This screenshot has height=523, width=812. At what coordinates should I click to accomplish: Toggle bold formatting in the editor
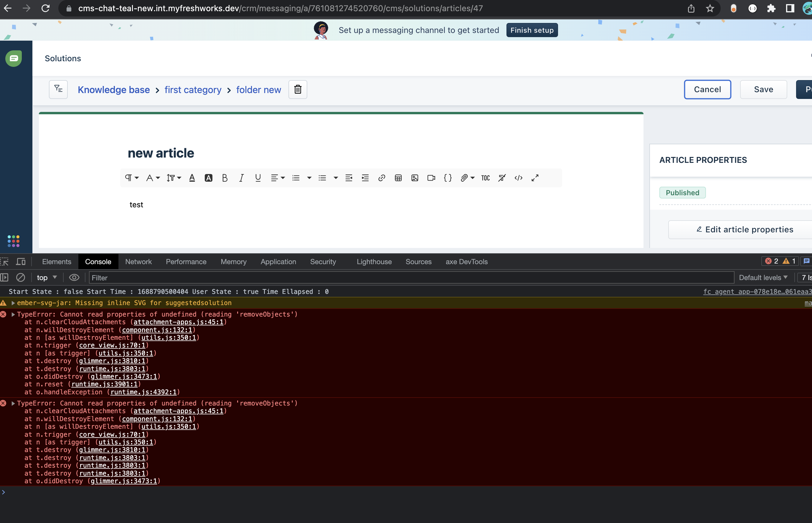tap(225, 178)
